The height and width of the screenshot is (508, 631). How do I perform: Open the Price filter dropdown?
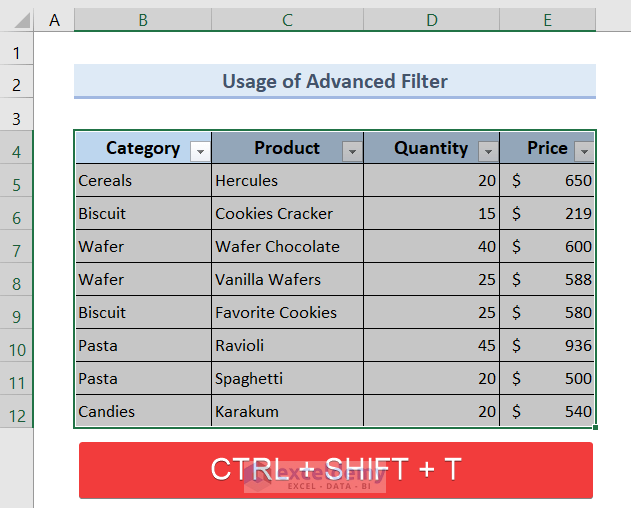pos(584,151)
